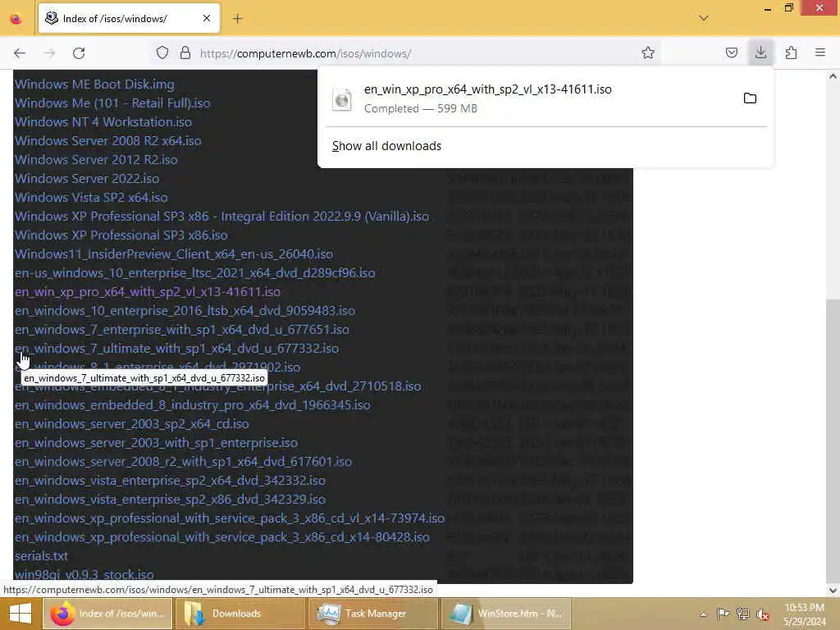This screenshot has height=630, width=840.
Task: Toggle the Downloads toolbar button
Action: pos(760,53)
